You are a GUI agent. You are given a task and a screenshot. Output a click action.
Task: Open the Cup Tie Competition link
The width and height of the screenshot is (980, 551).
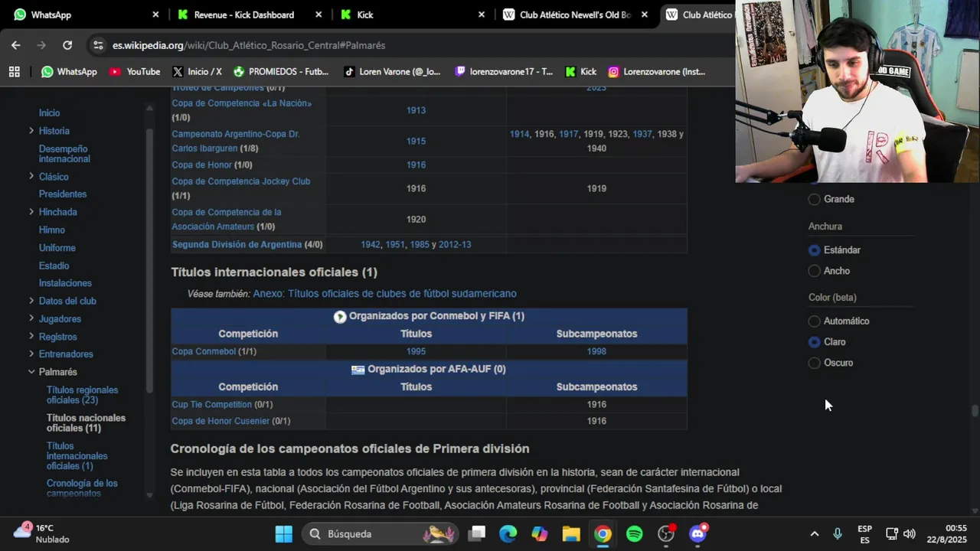[211, 404]
